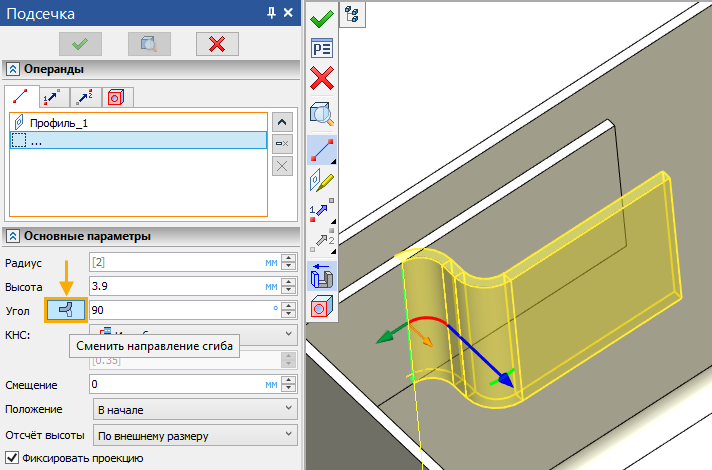Confirm the operation with the green checkmark button
The height and width of the screenshot is (470, 712).
click(x=80, y=43)
